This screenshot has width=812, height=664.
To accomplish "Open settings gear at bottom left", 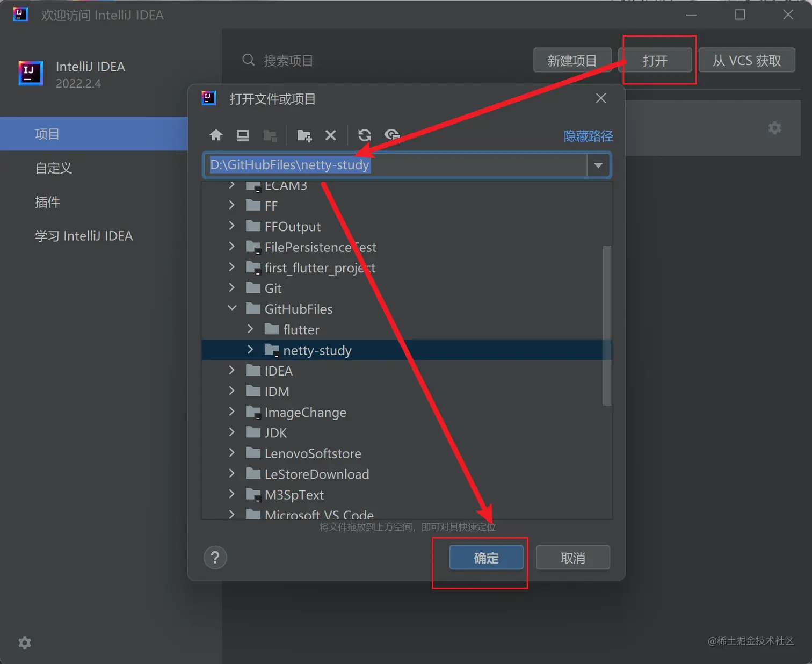I will pos(25,643).
